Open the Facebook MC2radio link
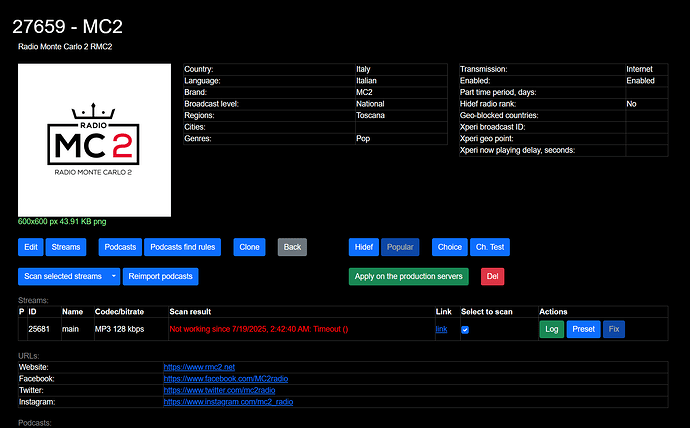Screen dimensions: 690x428 [226, 379]
